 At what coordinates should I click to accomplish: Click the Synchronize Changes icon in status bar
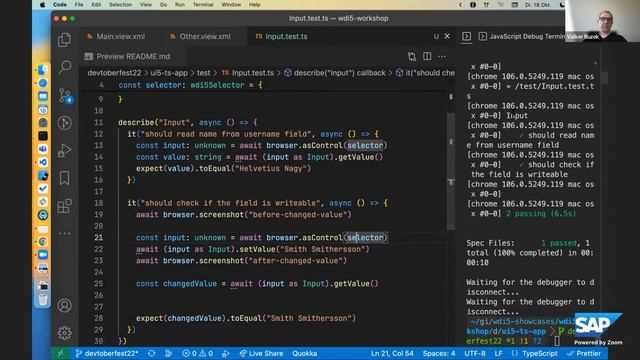152,353
